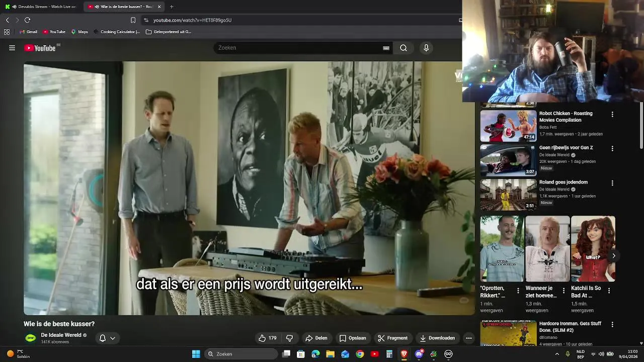Viewport: 644px width, 362px height.
Task: Close the 'Wie is de beste kusser?' tab
Action: click(x=159, y=7)
